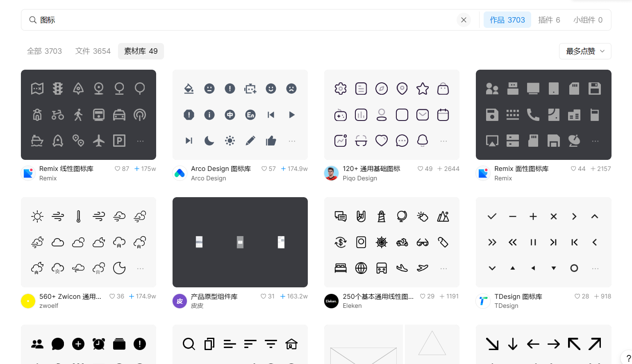Open author name Eleken
Image resolution: width=632 pixels, height=364 pixels.
coord(352,306)
